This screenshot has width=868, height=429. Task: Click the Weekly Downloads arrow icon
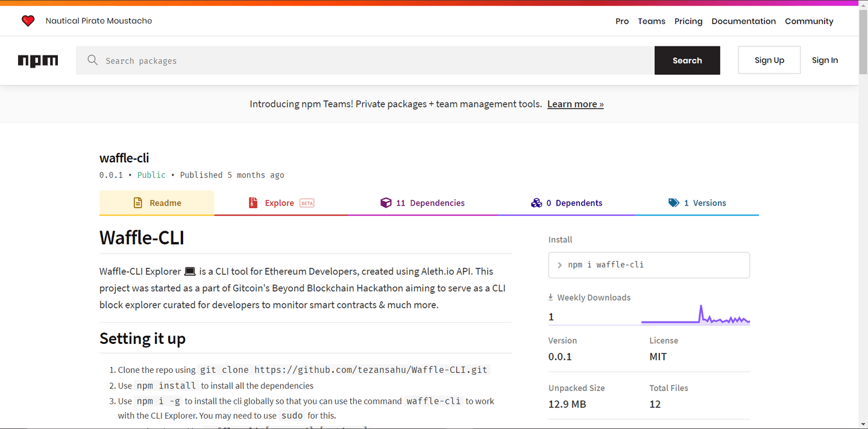click(x=550, y=297)
